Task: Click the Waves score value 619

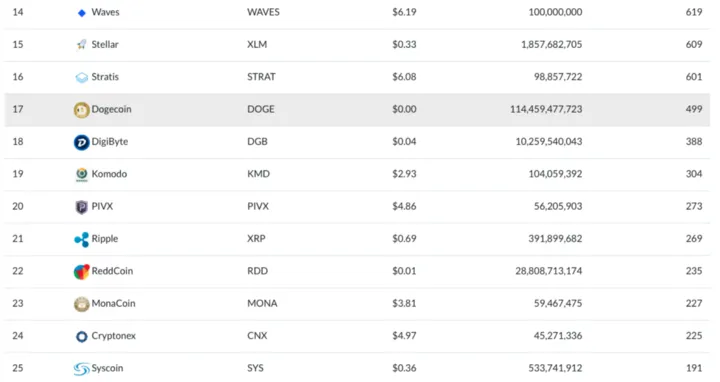Action: tap(694, 12)
